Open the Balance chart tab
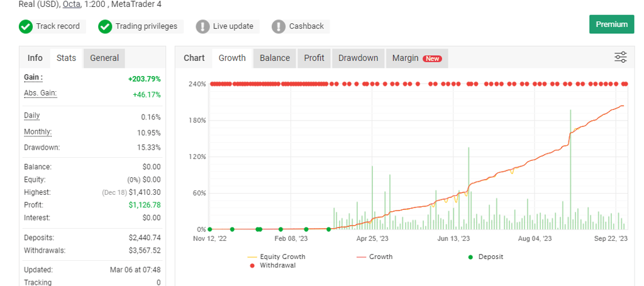 275,58
